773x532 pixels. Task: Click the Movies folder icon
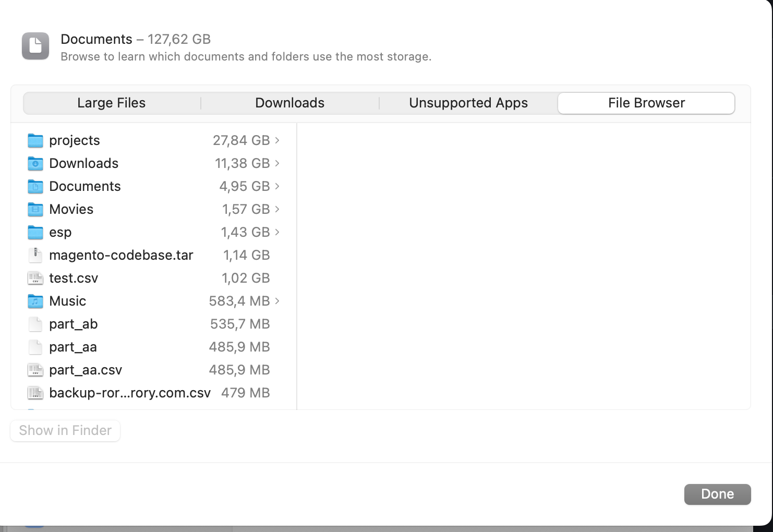(x=35, y=209)
